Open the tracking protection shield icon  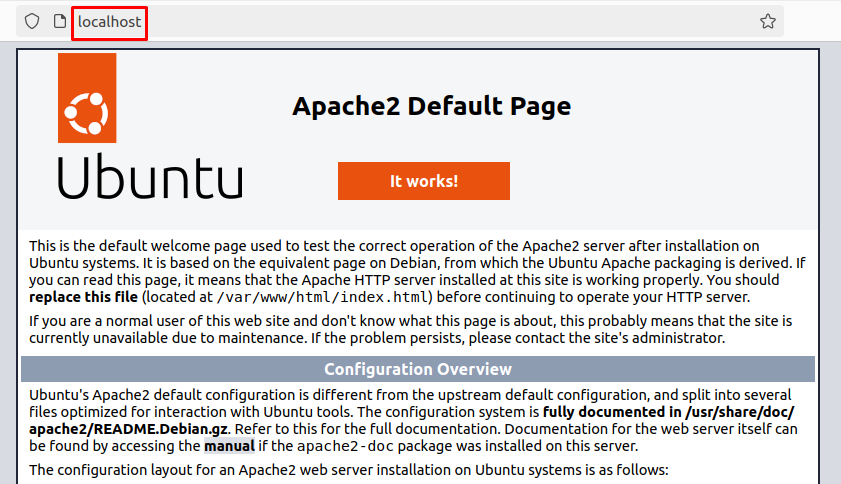click(32, 21)
